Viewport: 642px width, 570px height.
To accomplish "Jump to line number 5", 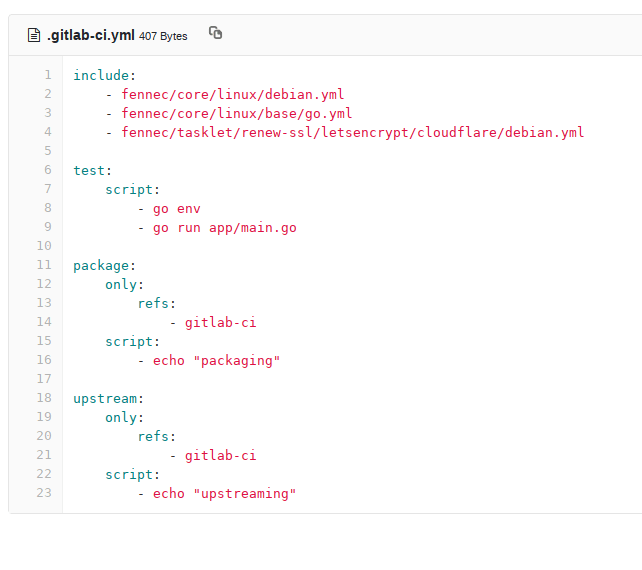I will (x=48, y=151).
